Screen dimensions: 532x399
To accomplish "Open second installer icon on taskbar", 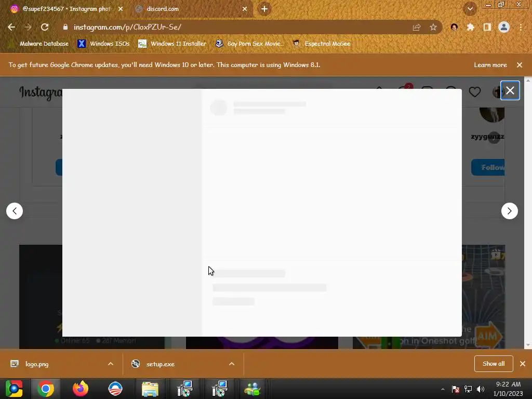I will tap(220, 389).
